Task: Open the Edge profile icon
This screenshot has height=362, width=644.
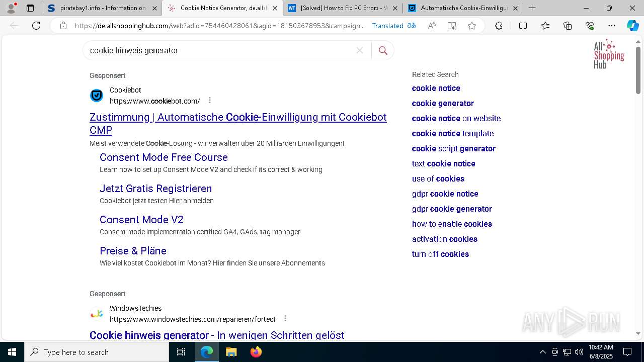Action: [11, 8]
